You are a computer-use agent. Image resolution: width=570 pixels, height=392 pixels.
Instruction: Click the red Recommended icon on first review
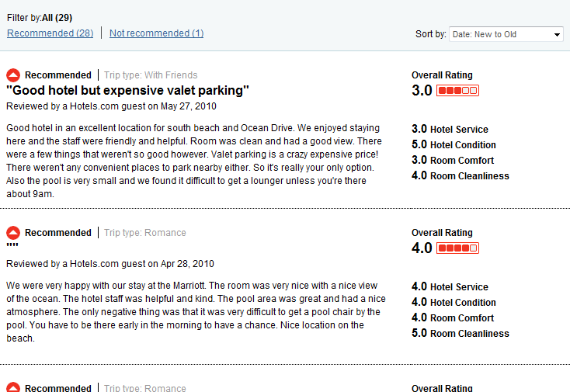click(13, 75)
